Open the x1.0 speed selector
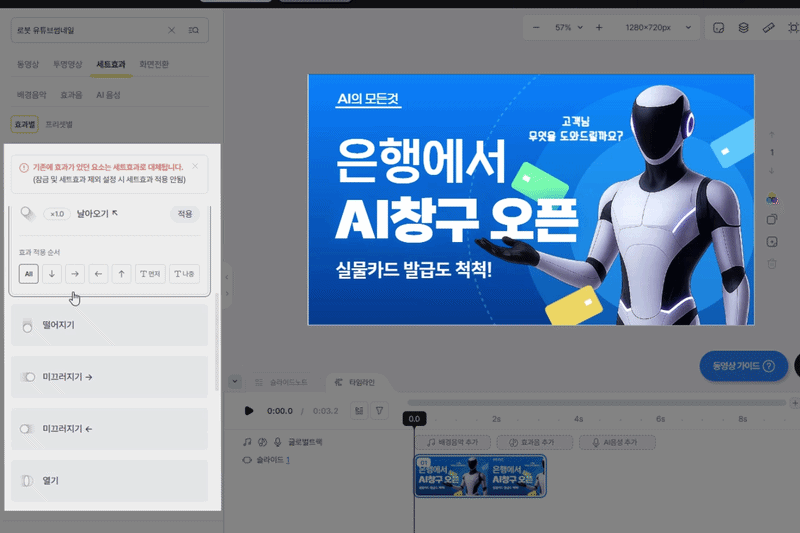Image resolution: width=800 pixels, height=533 pixels. pyautogui.click(x=57, y=214)
